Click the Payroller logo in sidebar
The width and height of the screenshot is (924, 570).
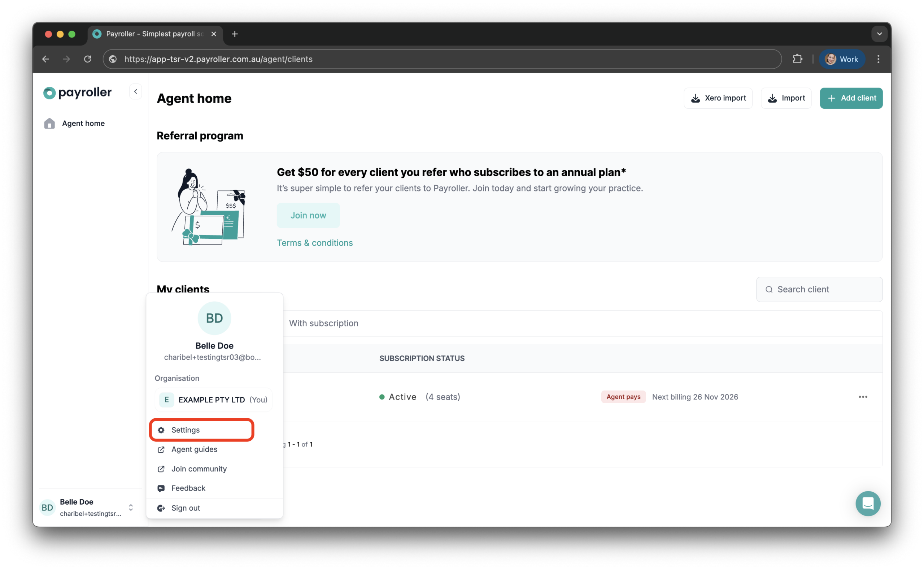pos(78,92)
